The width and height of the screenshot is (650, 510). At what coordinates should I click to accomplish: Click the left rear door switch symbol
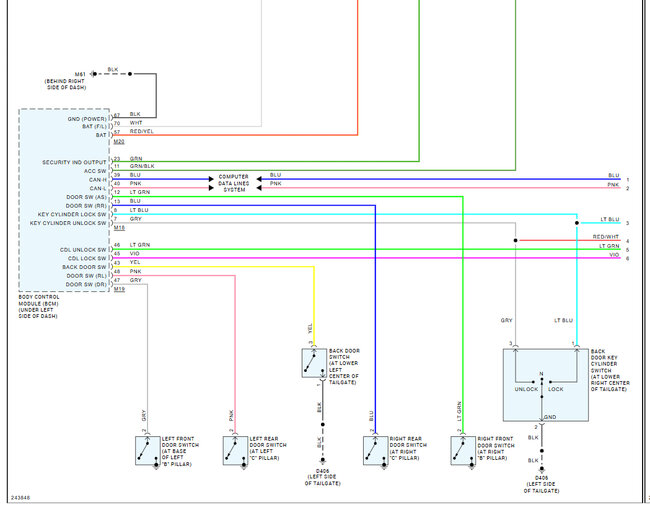pyautogui.click(x=235, y=450)
